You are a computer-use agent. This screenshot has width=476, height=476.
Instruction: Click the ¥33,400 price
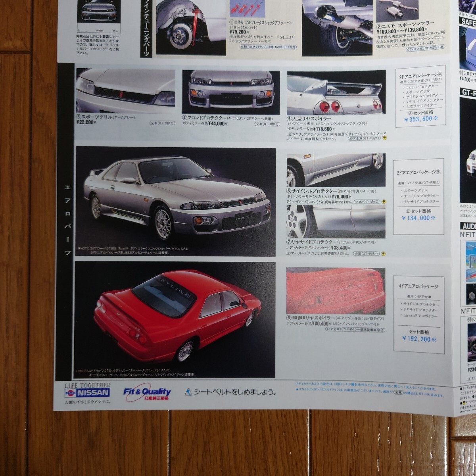pos(342,248)
